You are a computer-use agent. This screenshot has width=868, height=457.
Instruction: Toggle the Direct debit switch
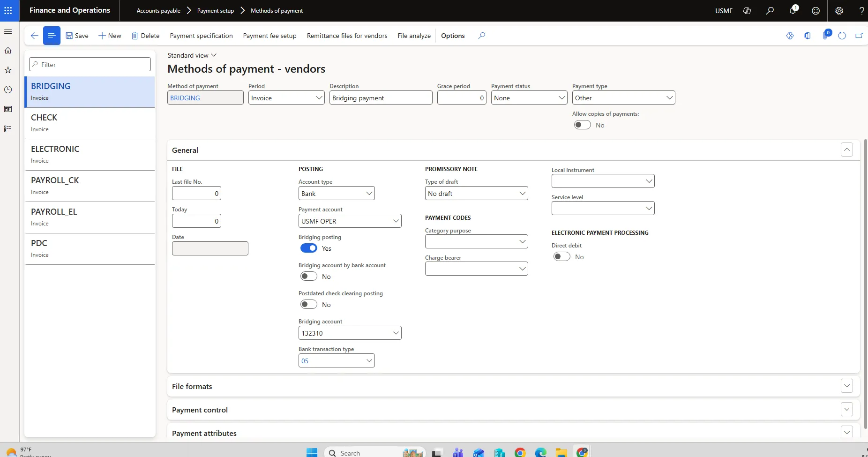pos(562,257)
